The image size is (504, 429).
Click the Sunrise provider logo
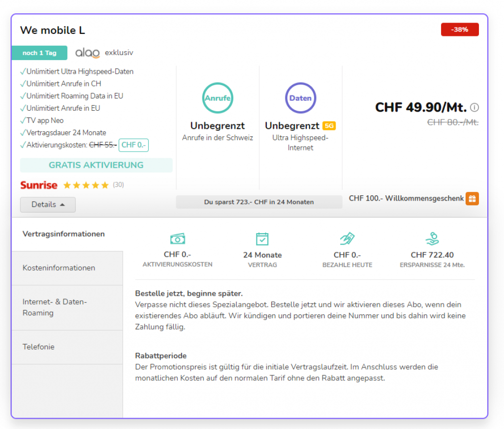pyautogui.click(x=39, y=185)
